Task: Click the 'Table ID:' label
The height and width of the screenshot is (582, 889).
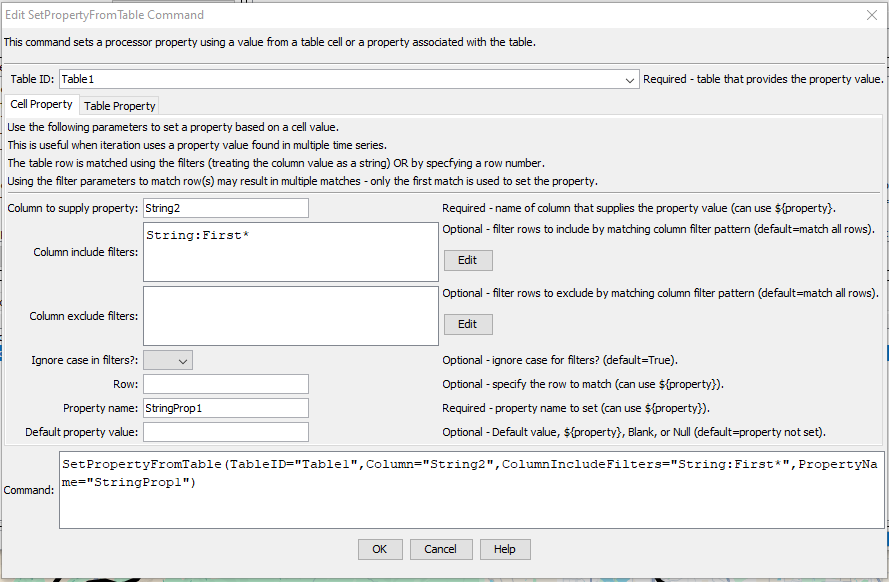Action: [x=32, y=79]
